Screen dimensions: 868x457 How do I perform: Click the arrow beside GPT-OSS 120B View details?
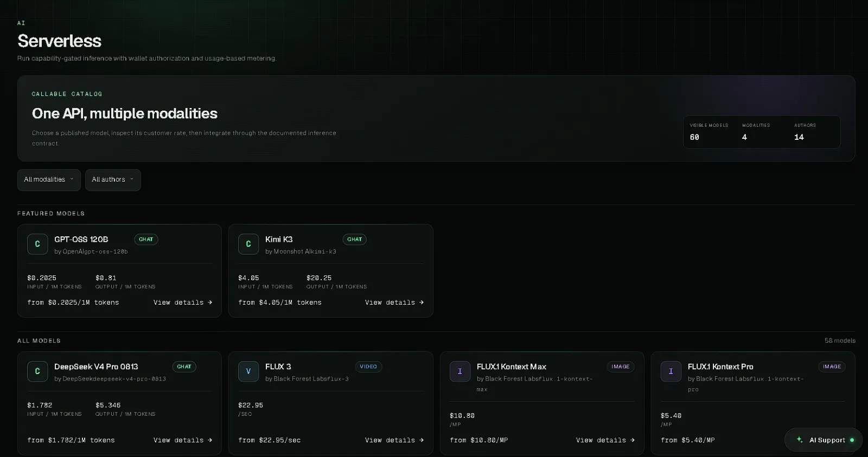[210, 302]
